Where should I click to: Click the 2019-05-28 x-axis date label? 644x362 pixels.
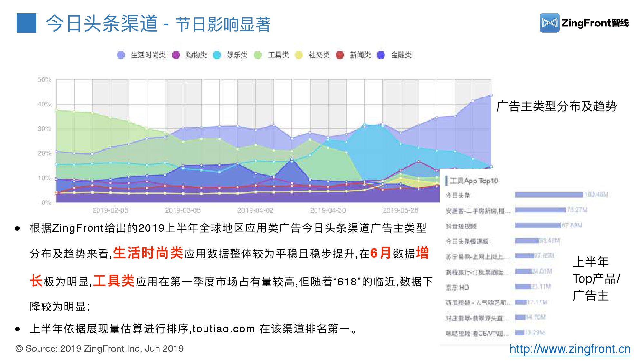400,210
